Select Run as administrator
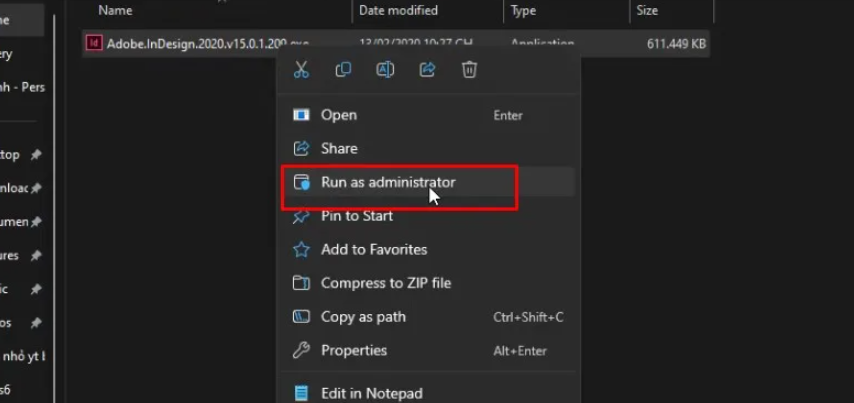Viewport: 854px width, 403px height. [x=388, y=182]
